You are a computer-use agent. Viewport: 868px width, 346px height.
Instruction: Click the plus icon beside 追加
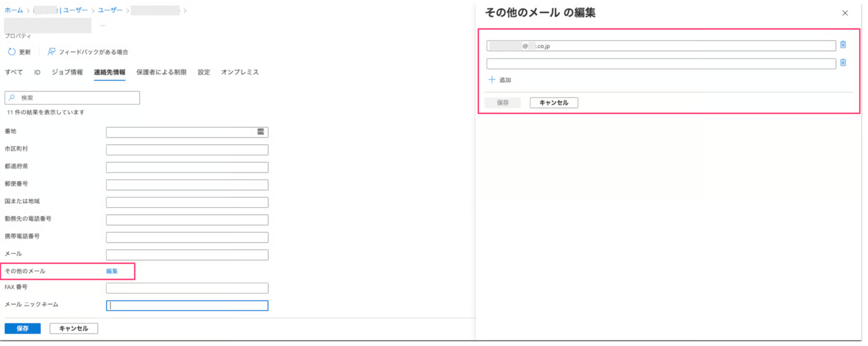[x=492, y=80]
